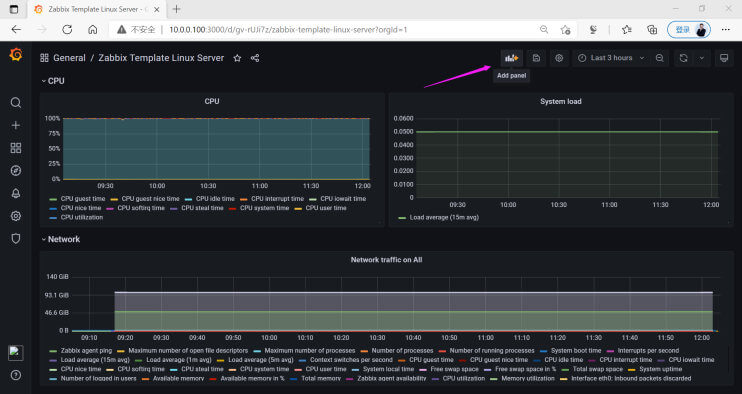Open a new browser tab
742x394 pixels.
pos(177,9)
